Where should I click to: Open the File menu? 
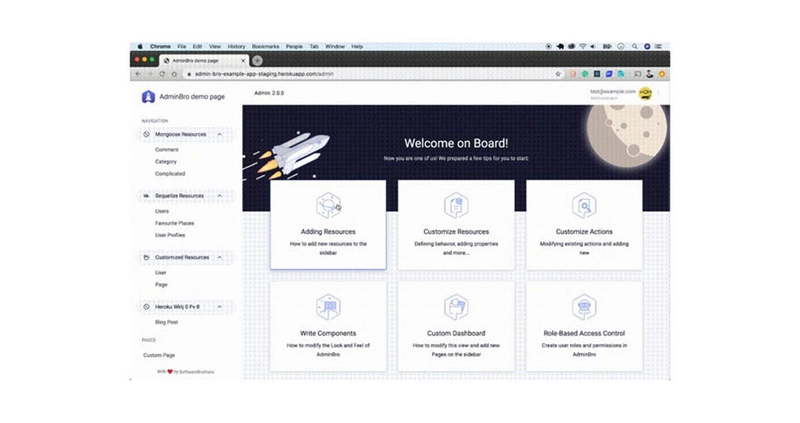182,46
